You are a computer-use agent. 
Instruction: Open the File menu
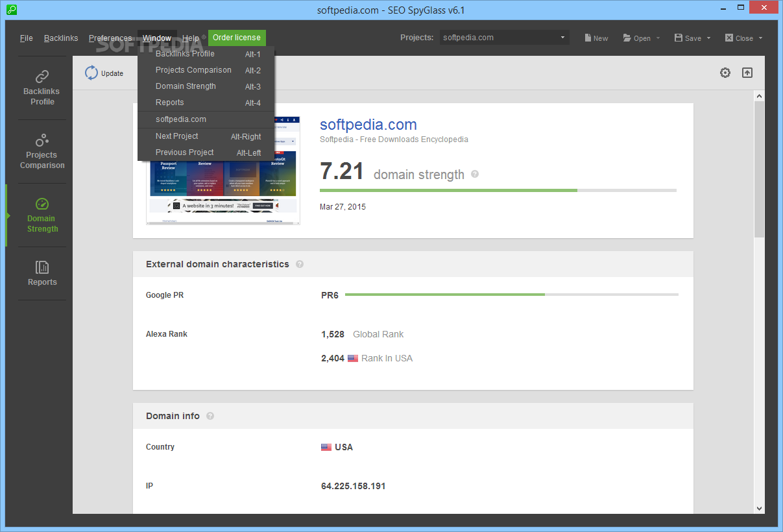(x=27, y=38)
